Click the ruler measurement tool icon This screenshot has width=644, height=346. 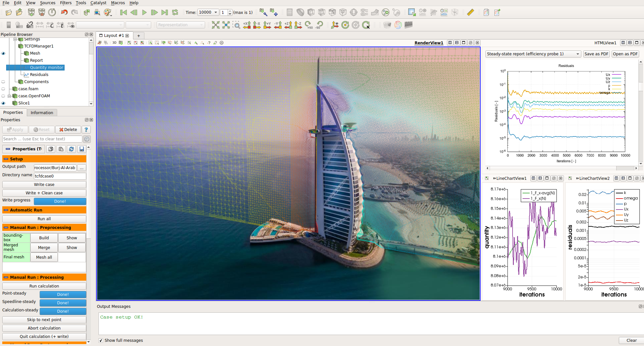[470, 13]
